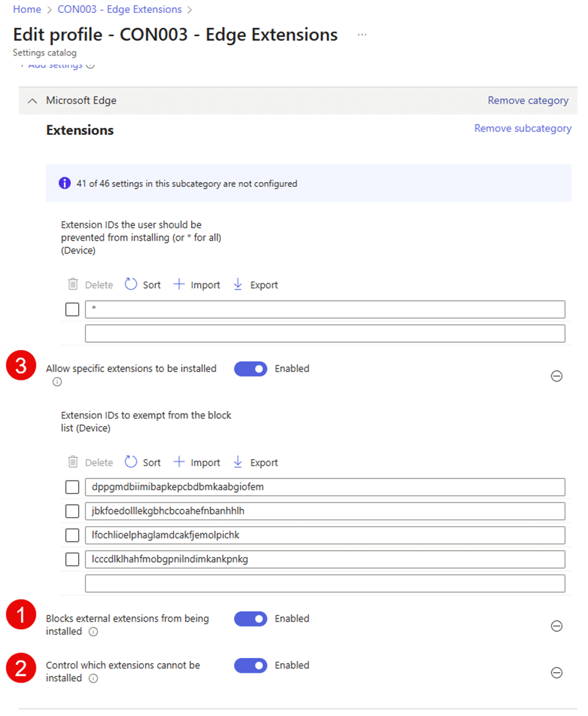Click the 'Remove category' link
This screenshot has width=588, height=716.
click(x=528, y=101)
